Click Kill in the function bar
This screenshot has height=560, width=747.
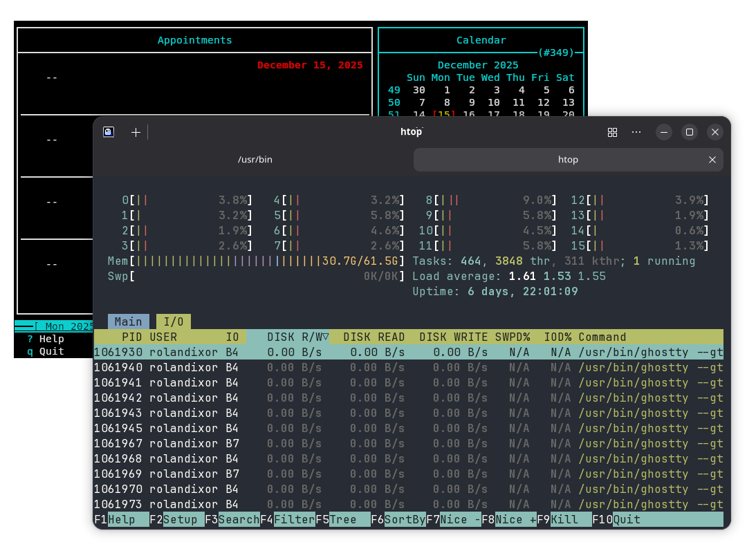coord(564,520)
